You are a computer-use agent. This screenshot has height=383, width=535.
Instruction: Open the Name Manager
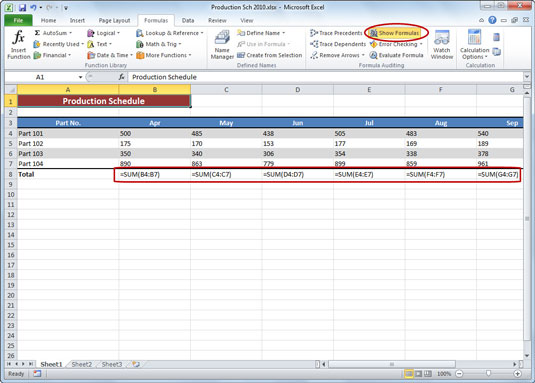coord(222,45)
